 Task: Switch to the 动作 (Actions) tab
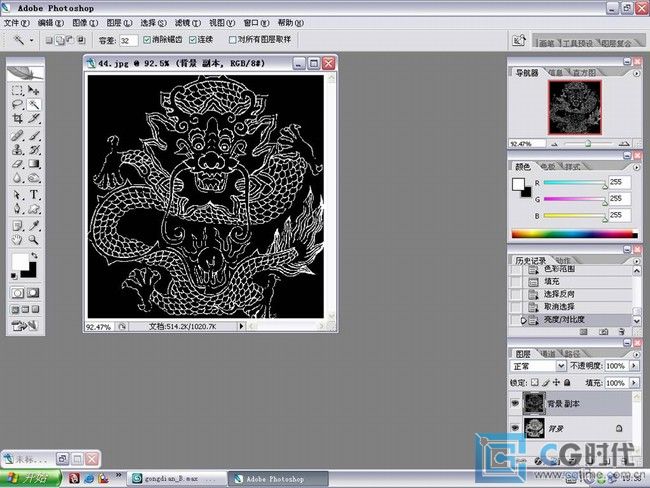tap(563, 260)
